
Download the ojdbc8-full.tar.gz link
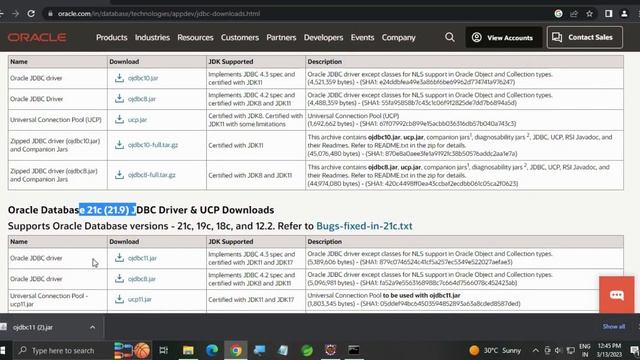pyautogui.click(x=151, y=175)
